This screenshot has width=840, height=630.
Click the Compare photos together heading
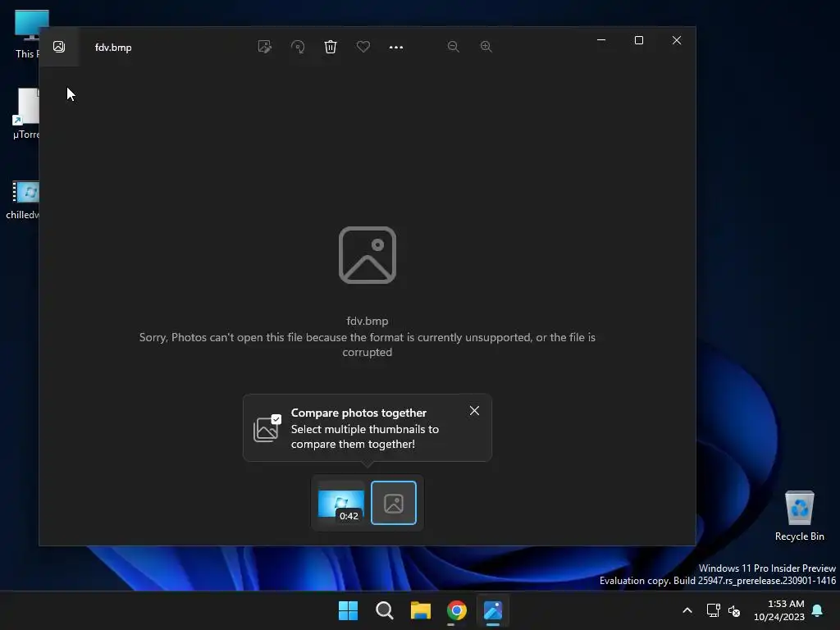(358, 413)
